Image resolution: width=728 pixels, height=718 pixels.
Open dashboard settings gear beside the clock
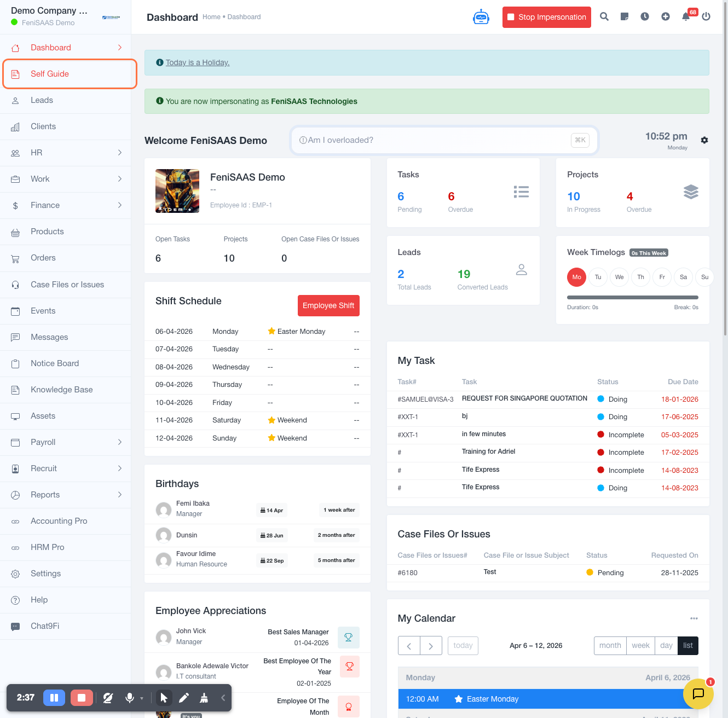pos(704,140)
